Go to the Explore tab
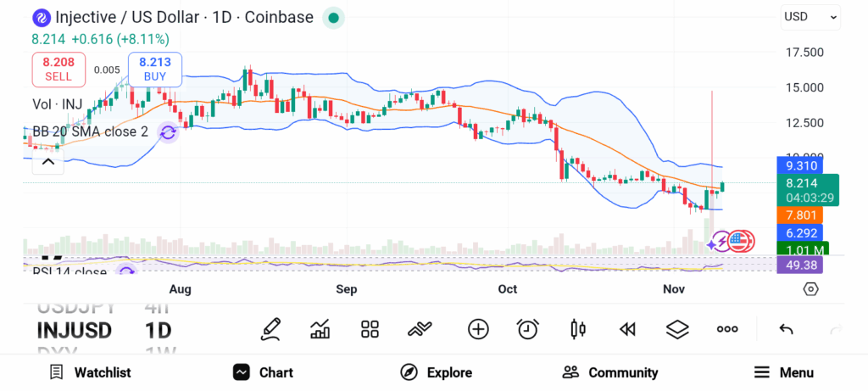The image size is (868, 391). pos(437,372)
